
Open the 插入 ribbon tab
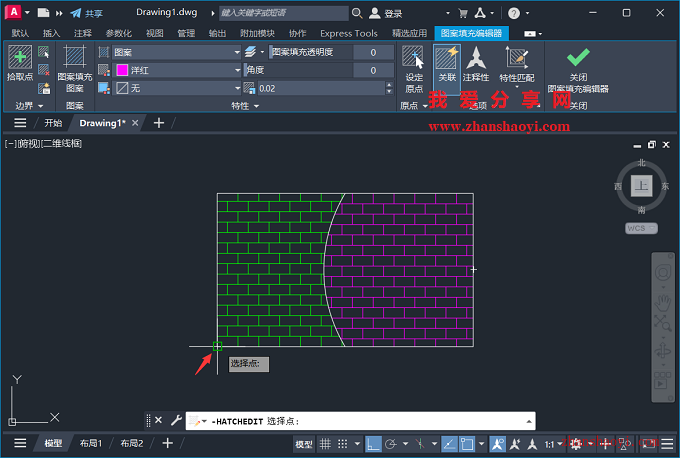click(51, 33)
